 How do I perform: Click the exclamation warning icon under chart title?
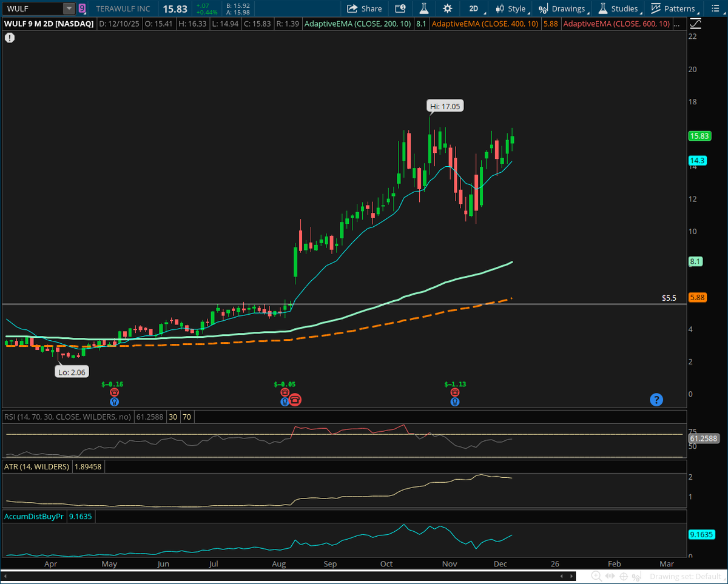coord(10,37)
